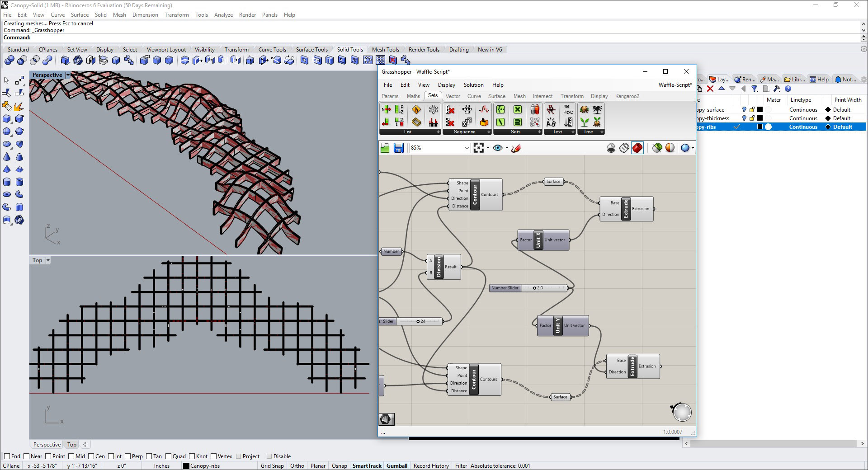This screenshot has height=470, width=868.
Task: Open the 85% zoom level dropdown
Action: [467, 148]
